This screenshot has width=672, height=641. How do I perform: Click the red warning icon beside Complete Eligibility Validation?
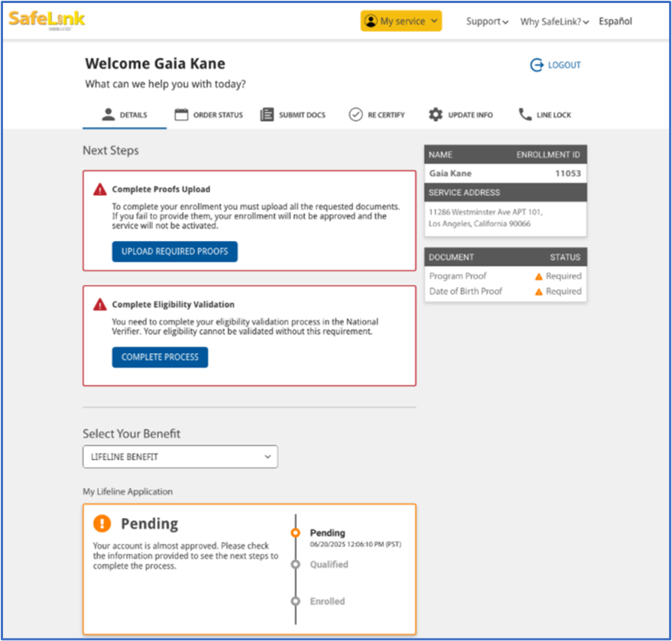[100, 304]
